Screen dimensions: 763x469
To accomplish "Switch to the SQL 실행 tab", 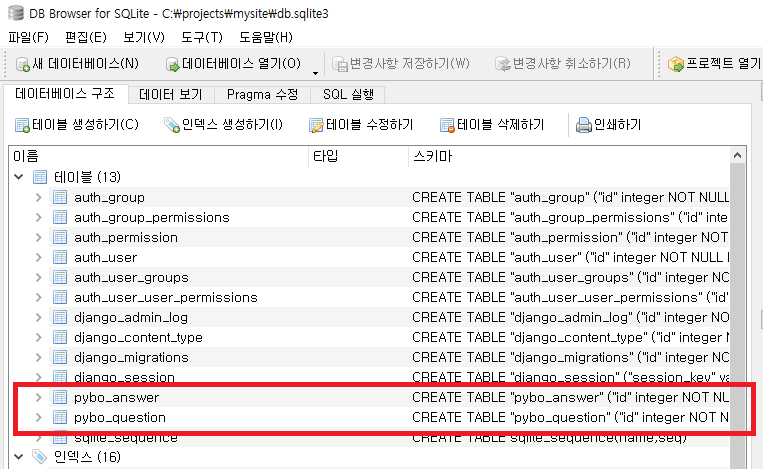I will pos(348,94).
